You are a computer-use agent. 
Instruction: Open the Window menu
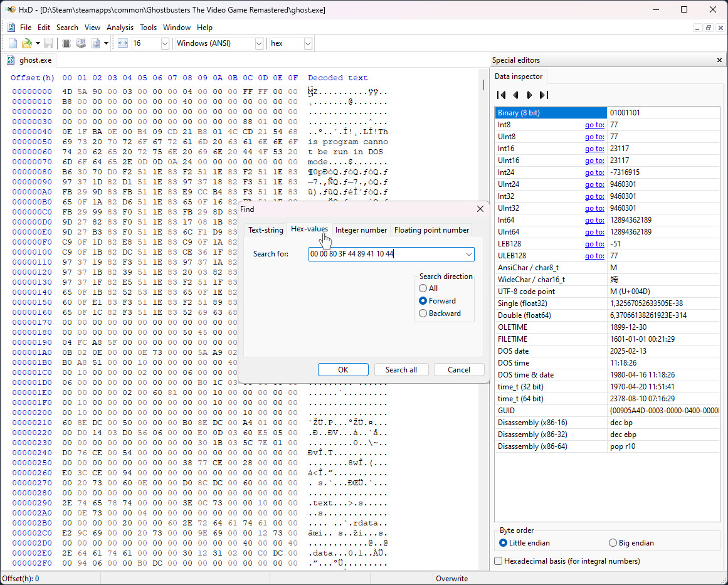click(x=176, y=28)
